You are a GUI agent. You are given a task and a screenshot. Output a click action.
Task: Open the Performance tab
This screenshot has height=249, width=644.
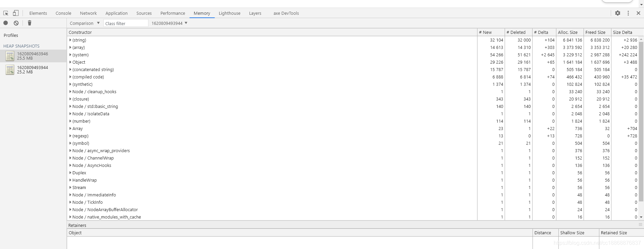[173, 13]
